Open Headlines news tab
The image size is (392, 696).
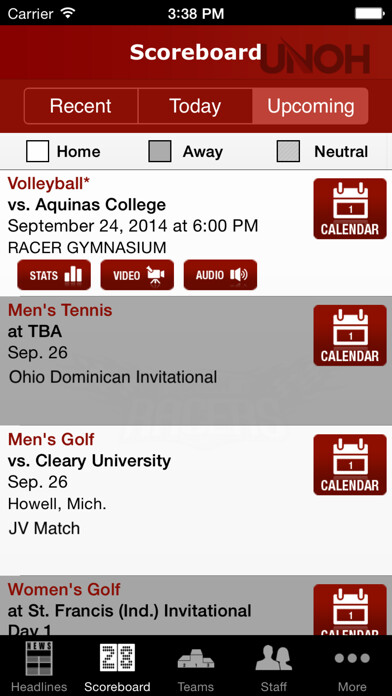click(39, 666)
